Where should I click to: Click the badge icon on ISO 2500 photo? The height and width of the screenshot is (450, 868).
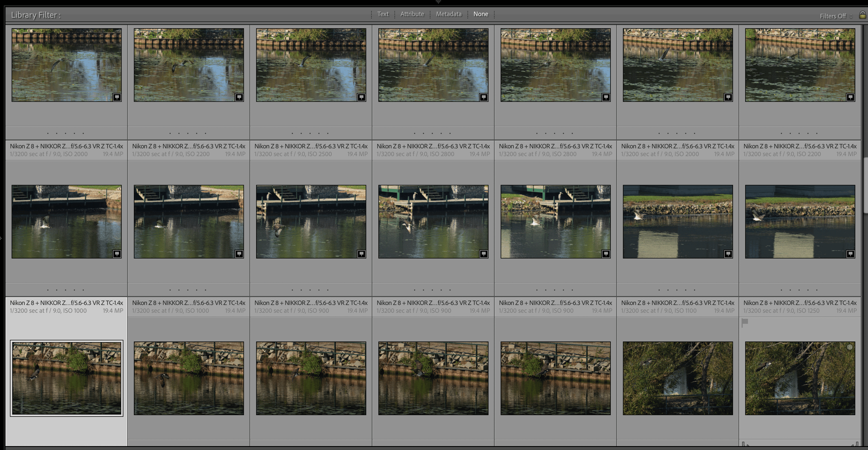click(x=361, y=97)
